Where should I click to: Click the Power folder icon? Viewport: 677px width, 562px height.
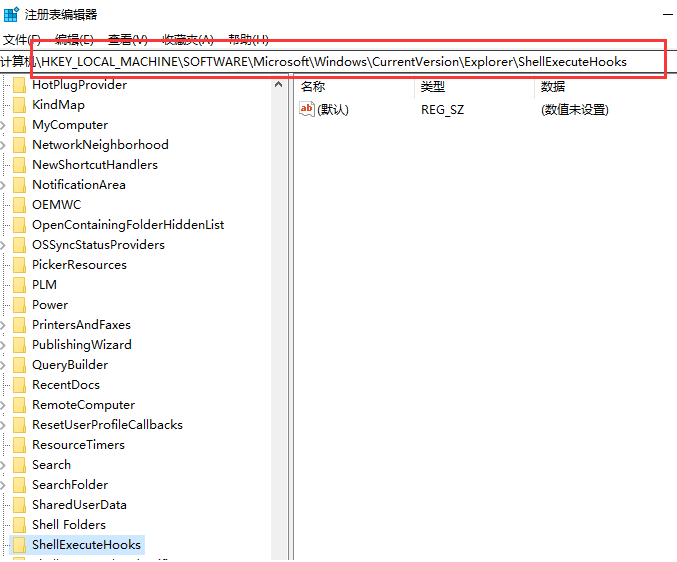(19, 305)
